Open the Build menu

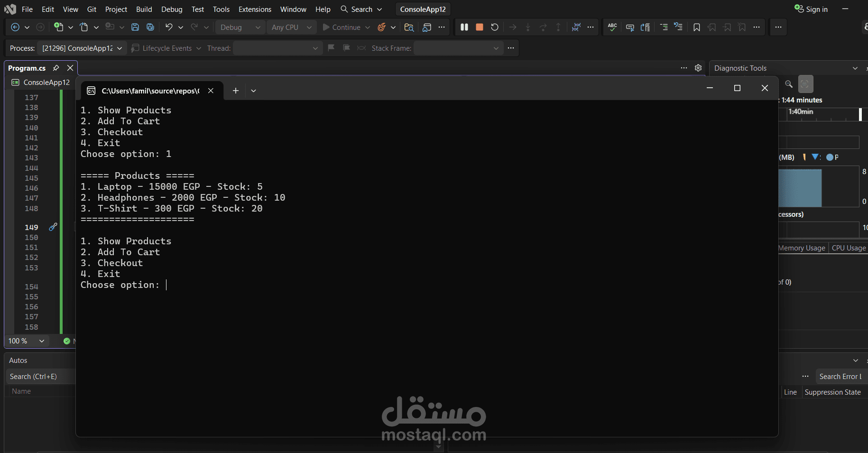pyautogui.click(x=144, y=9)
